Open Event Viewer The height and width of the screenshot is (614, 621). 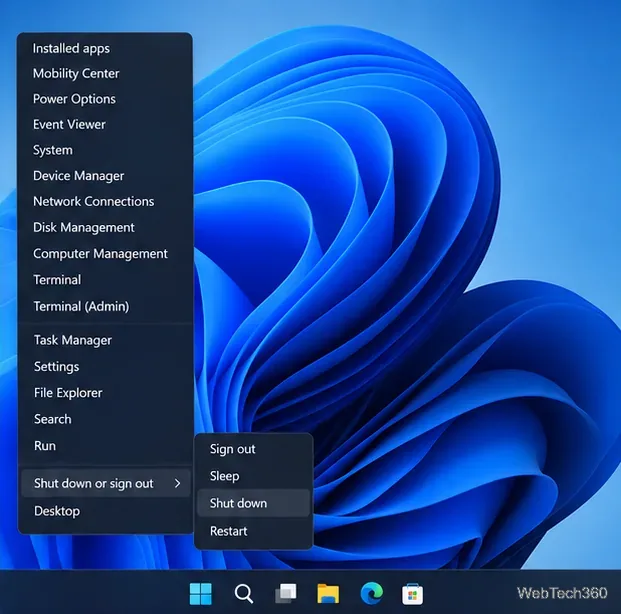click(105, 124)
